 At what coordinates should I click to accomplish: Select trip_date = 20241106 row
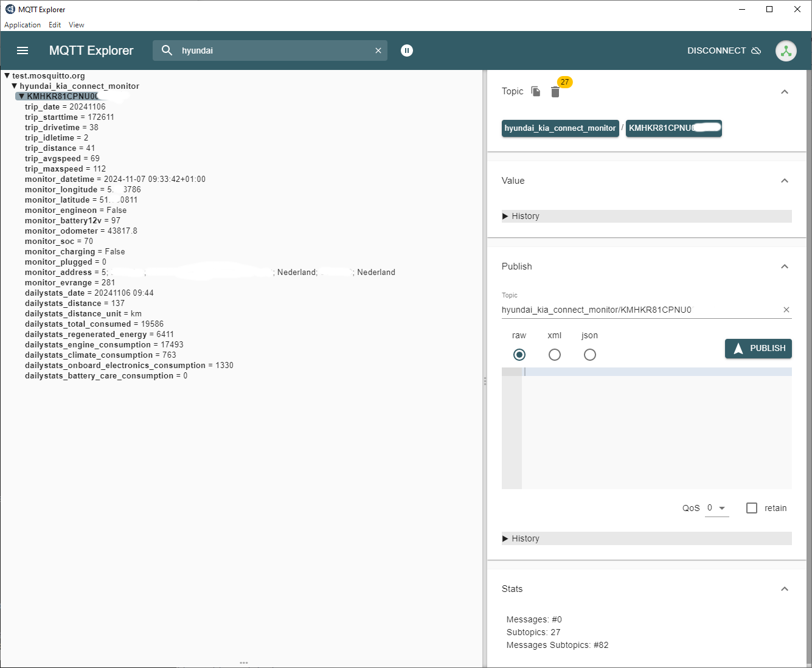(x=65, y=107)
